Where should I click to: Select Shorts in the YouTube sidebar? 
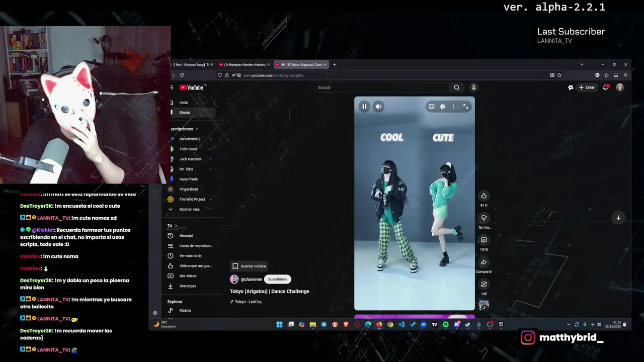coord(185,113)
